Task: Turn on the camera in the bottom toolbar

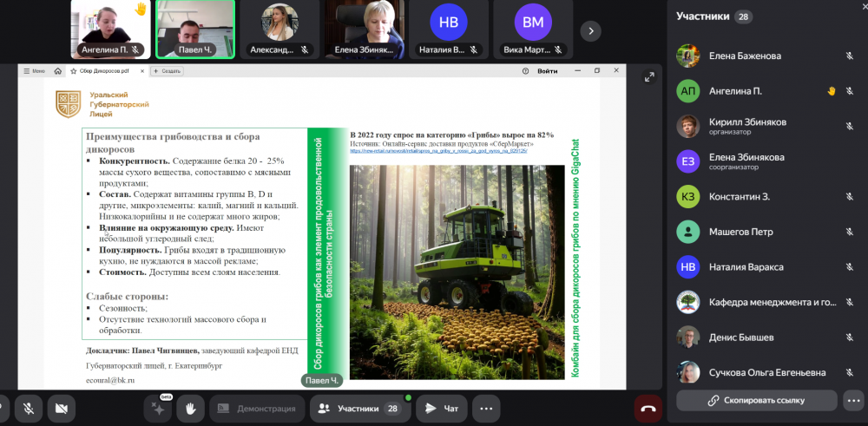Action: click(61, 408)
